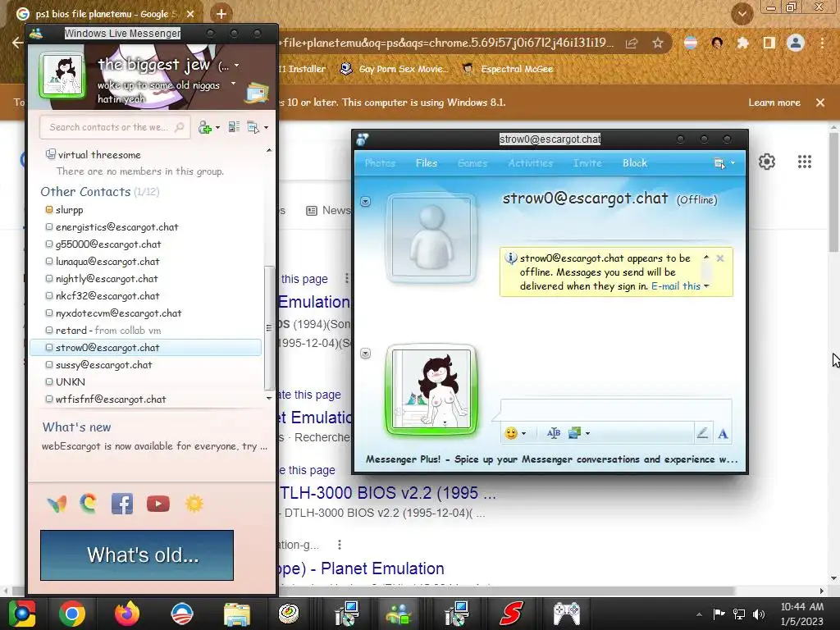Screen dimensions: 840x630
Task: Click the News filter in Google results
Action: click(x=328, y=211)
